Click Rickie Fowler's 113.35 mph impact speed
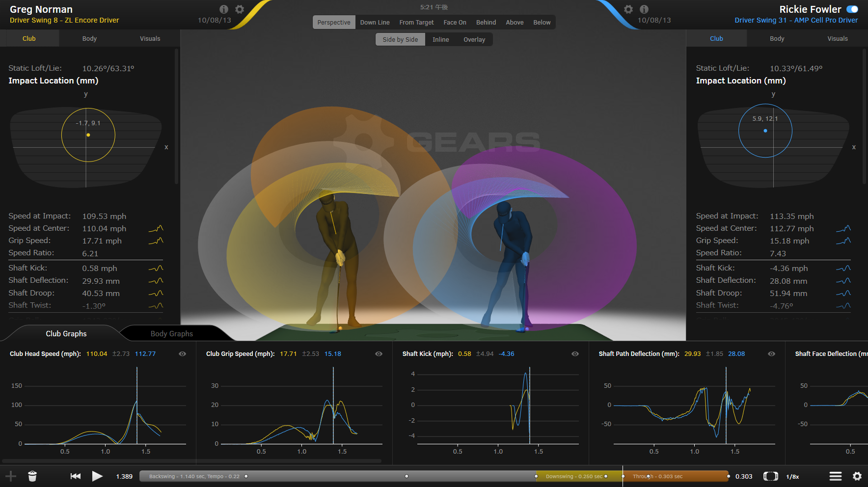The image size is (868, 487). coord(791,216)
